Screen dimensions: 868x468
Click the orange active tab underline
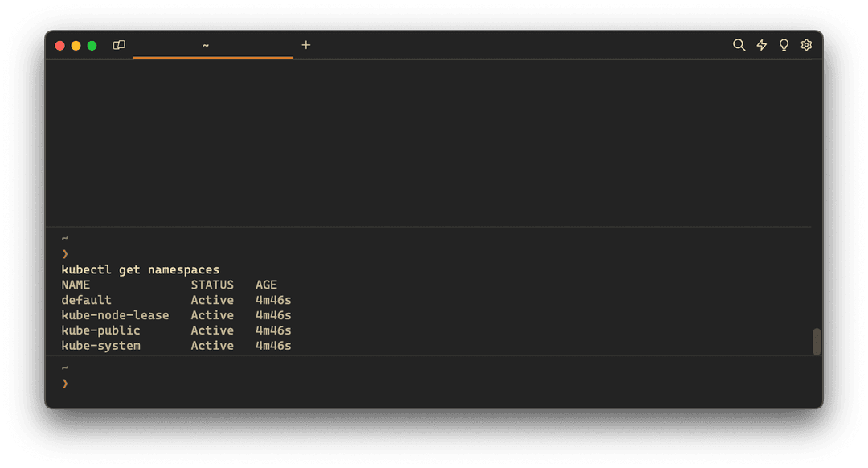click(x=213, y=58)
